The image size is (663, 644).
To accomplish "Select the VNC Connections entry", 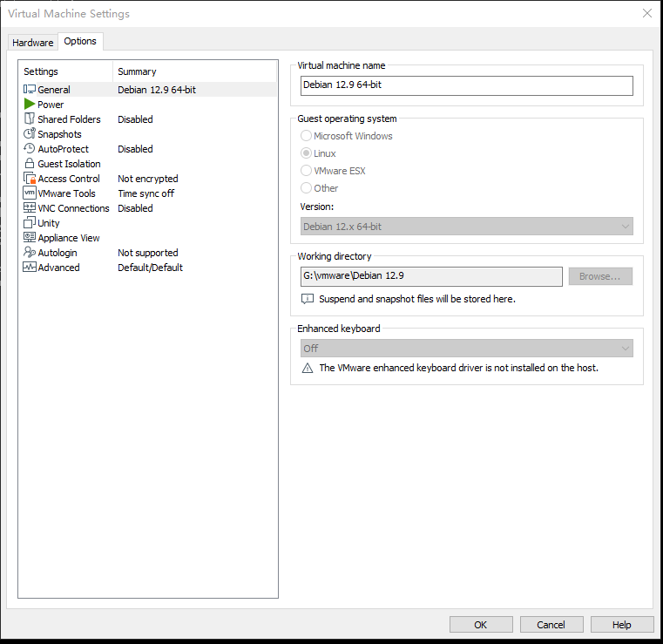I will point(73,208).
